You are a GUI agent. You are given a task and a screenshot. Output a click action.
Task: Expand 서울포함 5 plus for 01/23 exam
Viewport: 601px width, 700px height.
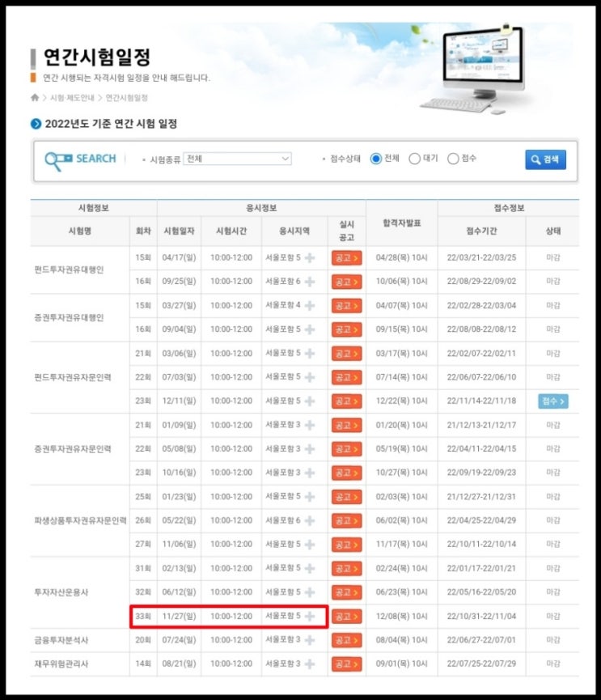(310, 496)
